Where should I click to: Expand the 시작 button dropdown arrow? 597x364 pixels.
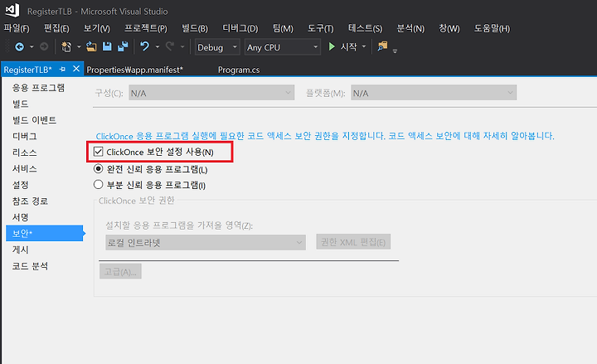[x=364, y=46]
